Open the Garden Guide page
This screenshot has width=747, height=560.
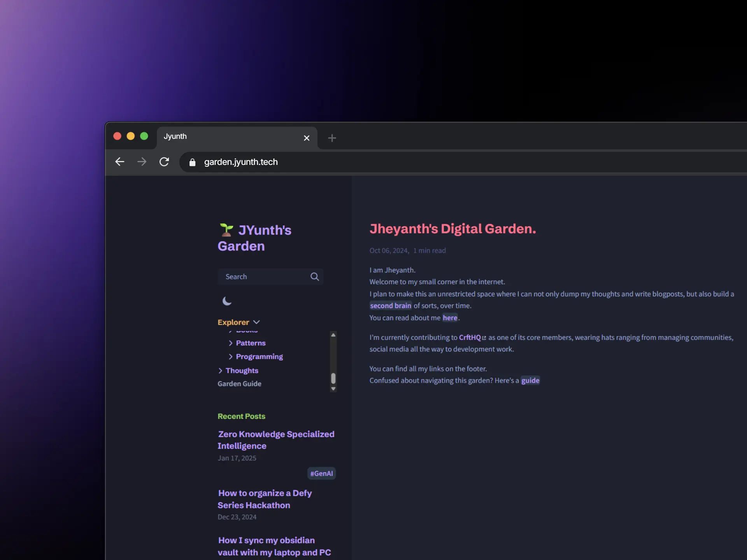(239, 384)
